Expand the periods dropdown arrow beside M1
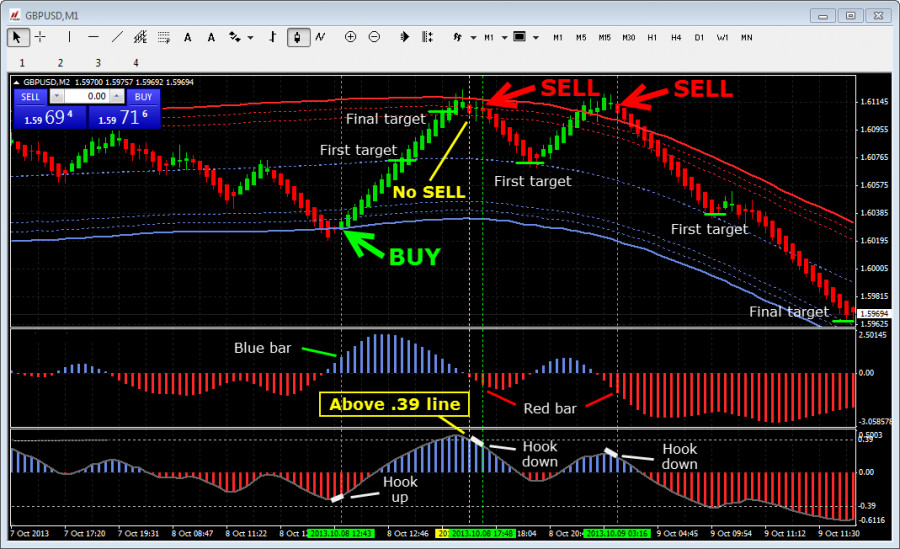The width and height of the screenshot is (900, 549). click(505, 38)
